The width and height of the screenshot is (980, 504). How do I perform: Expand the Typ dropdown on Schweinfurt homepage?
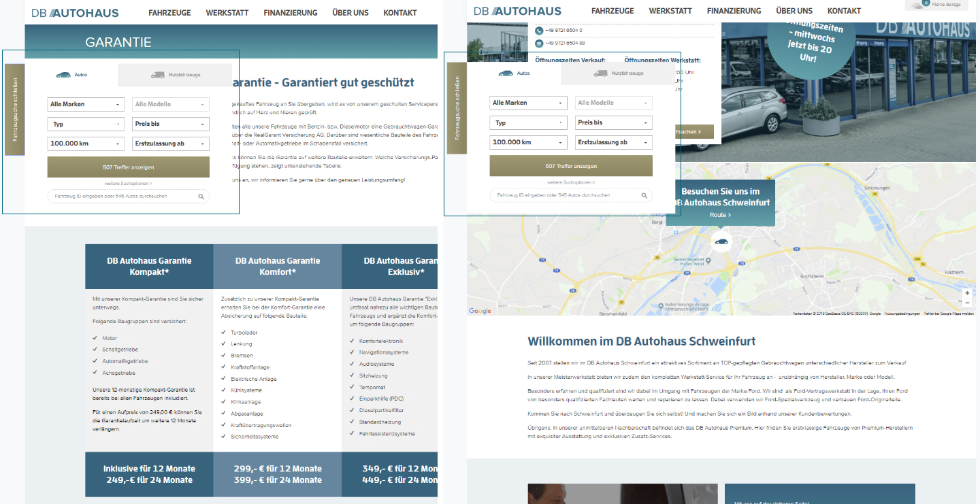[x=528, y=122]
